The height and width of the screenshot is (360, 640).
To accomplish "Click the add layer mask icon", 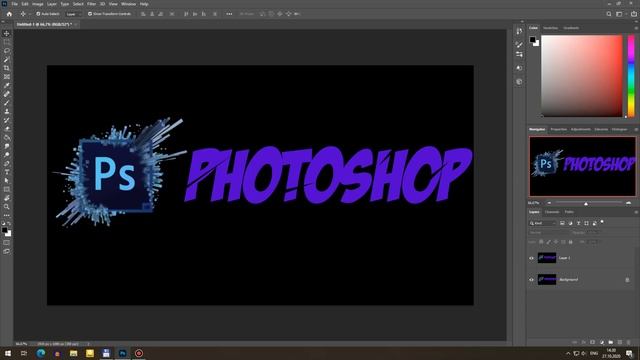I will pyautogui.click(x=593, y=342).
